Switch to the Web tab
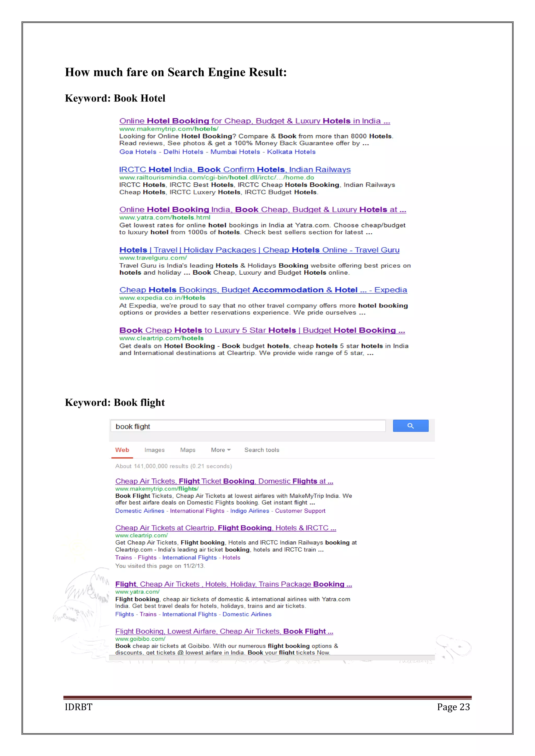The image size is (535, 756). click(122, 450)
